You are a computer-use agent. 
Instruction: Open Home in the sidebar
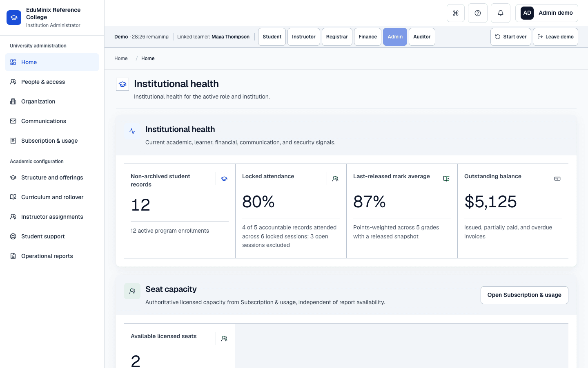[x=52, y=62]
